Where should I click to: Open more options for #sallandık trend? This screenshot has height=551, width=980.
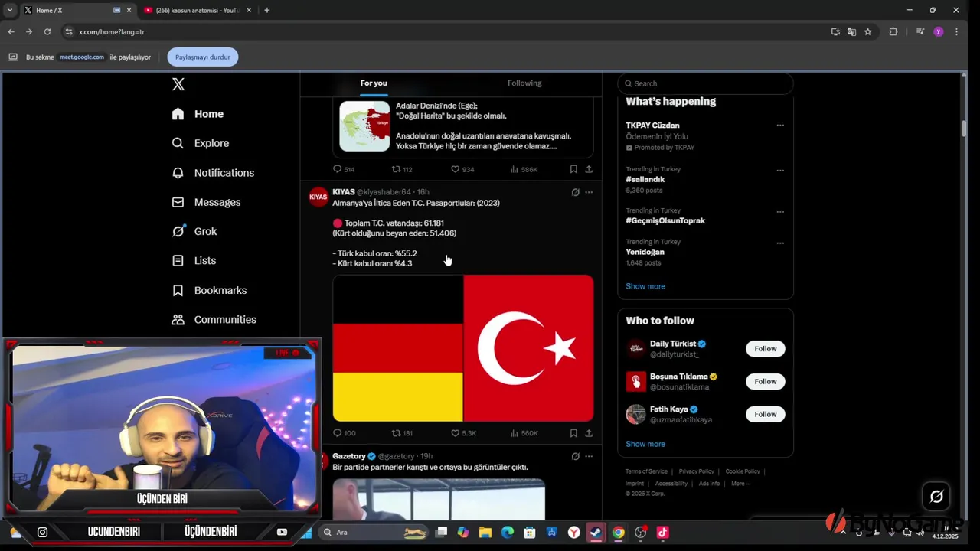780,171
